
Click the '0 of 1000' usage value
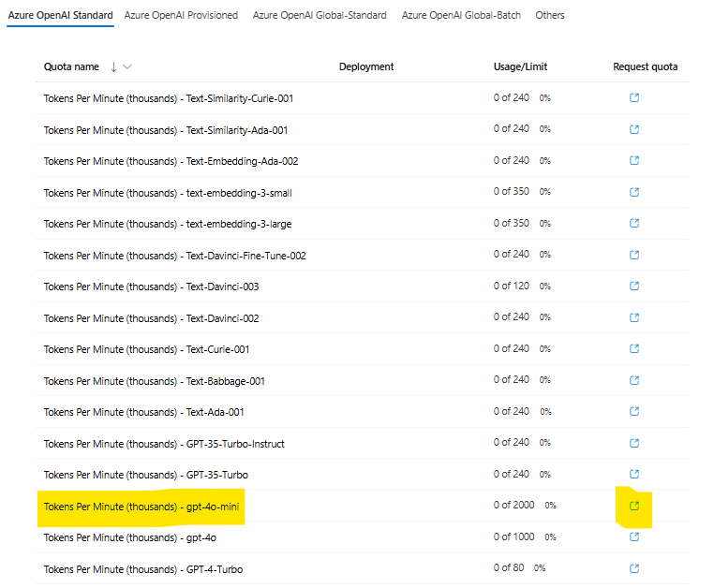pos(513,537)
